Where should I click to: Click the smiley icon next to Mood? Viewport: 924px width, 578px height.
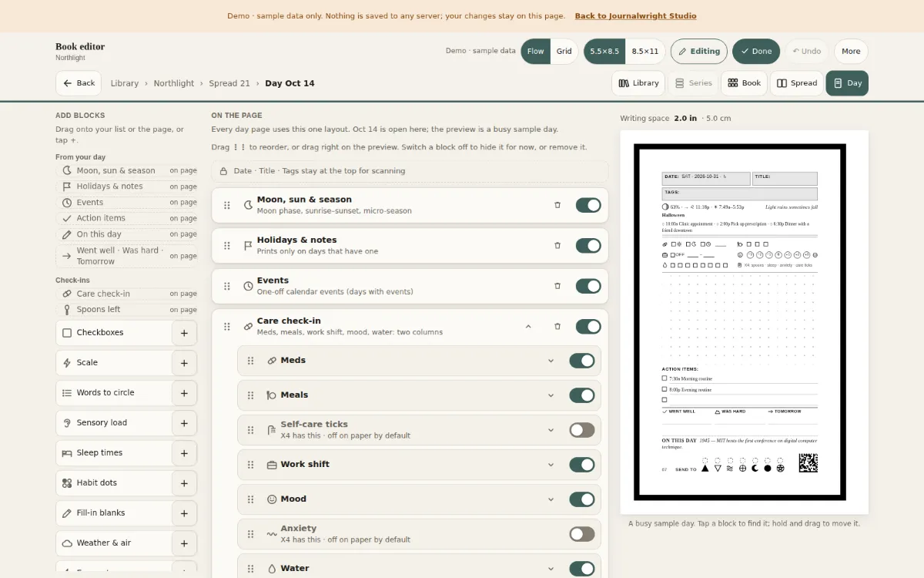point(272,499)
